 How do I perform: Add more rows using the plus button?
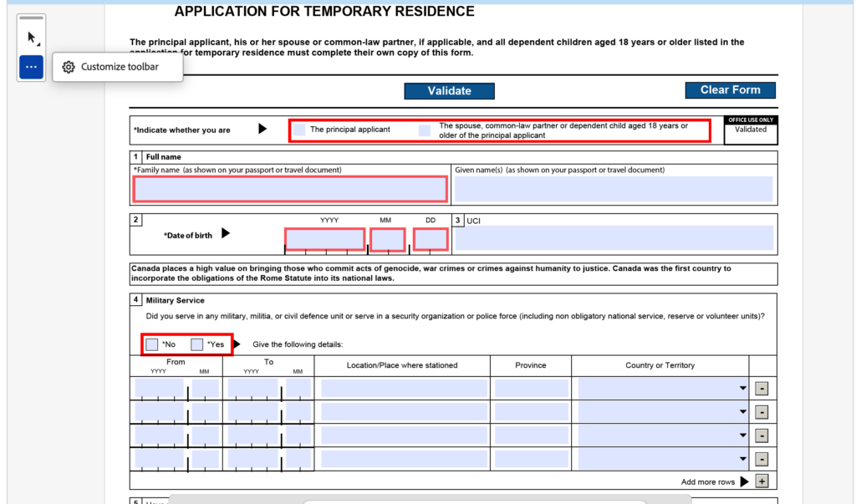point(762,481)
